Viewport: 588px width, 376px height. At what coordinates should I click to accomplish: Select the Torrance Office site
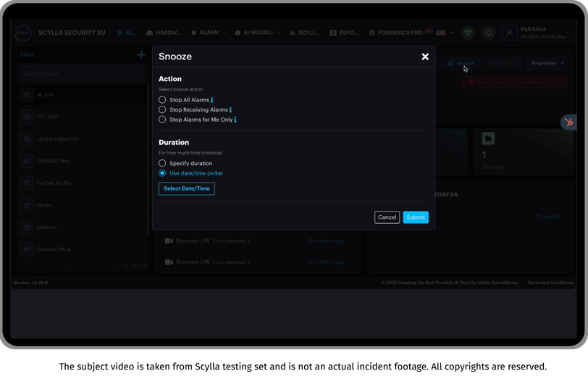pyautogui.click(x=83, y=249)
